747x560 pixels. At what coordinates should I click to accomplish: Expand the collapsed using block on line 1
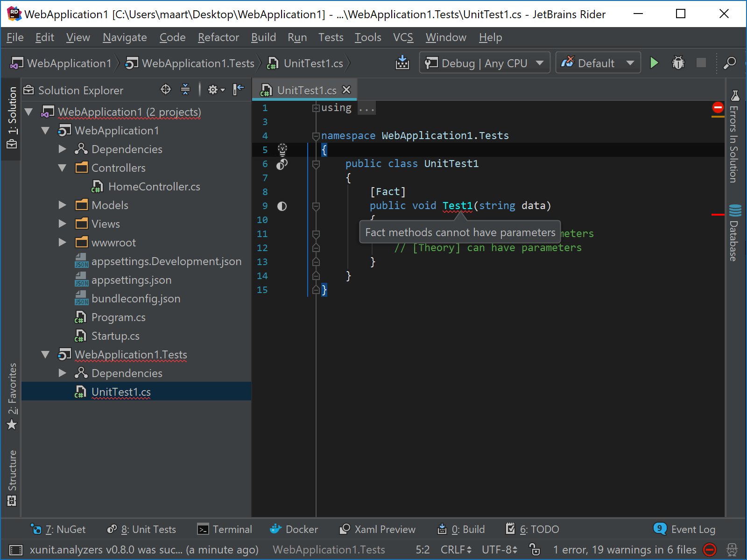[x=316, y=108]
